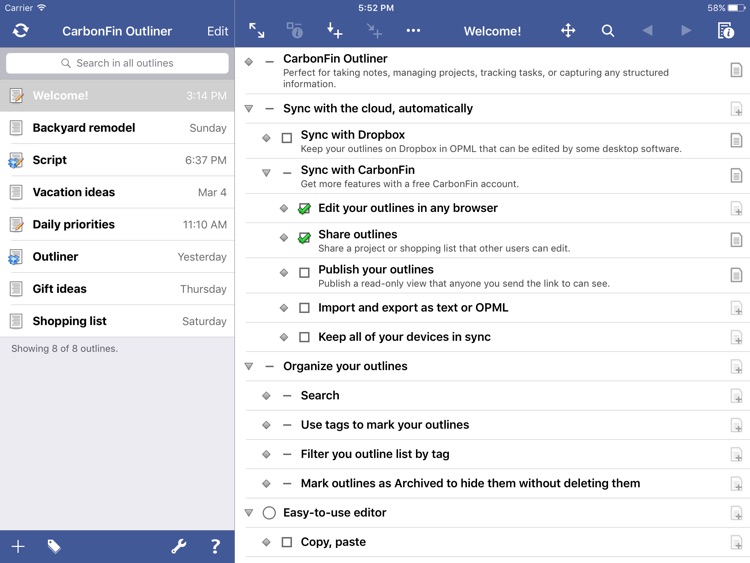
Task: Open the wrench settings icon
Action: [179, 546]
